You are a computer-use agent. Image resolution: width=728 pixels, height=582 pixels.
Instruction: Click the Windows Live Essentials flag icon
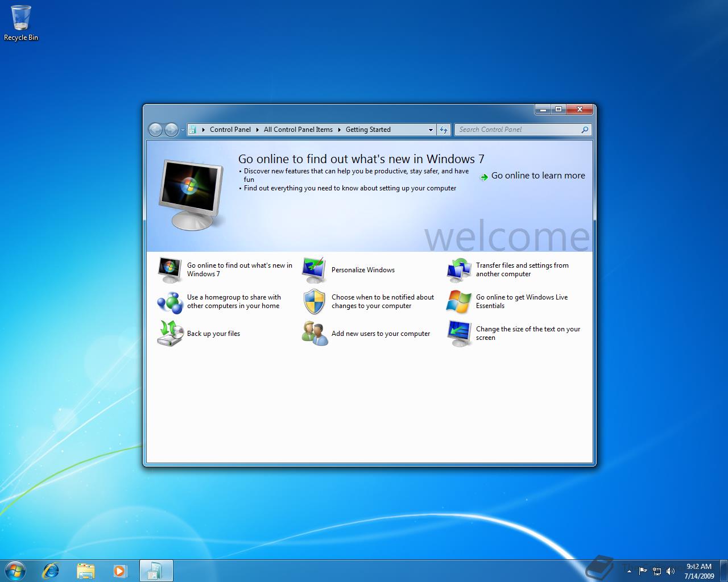tap(458, 302)
